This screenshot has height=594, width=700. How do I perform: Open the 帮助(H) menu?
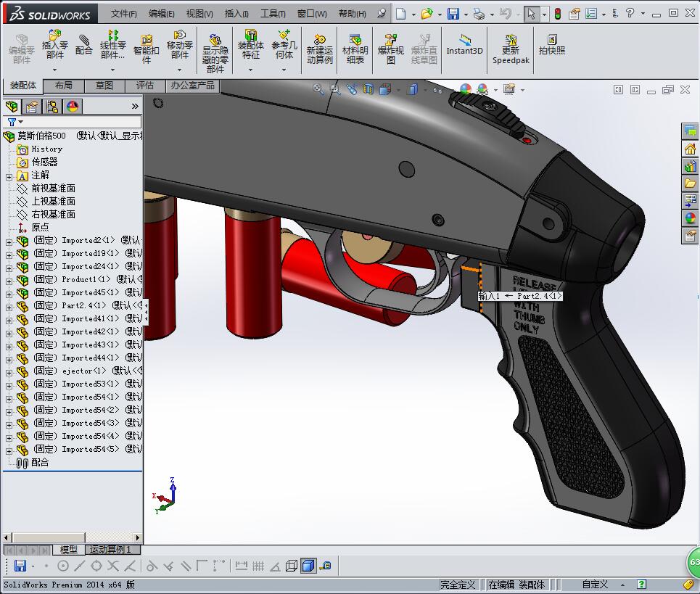(x=353, y=14)
